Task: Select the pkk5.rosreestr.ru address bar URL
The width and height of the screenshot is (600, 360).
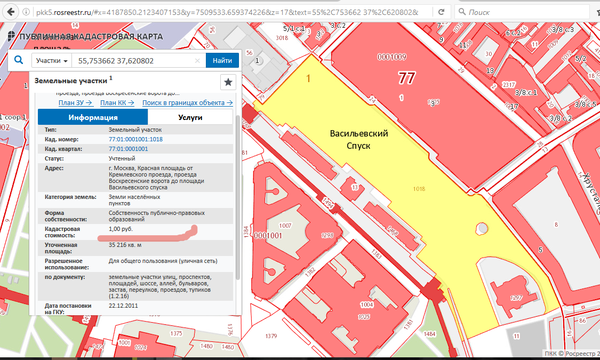Action: coord(227,12)
